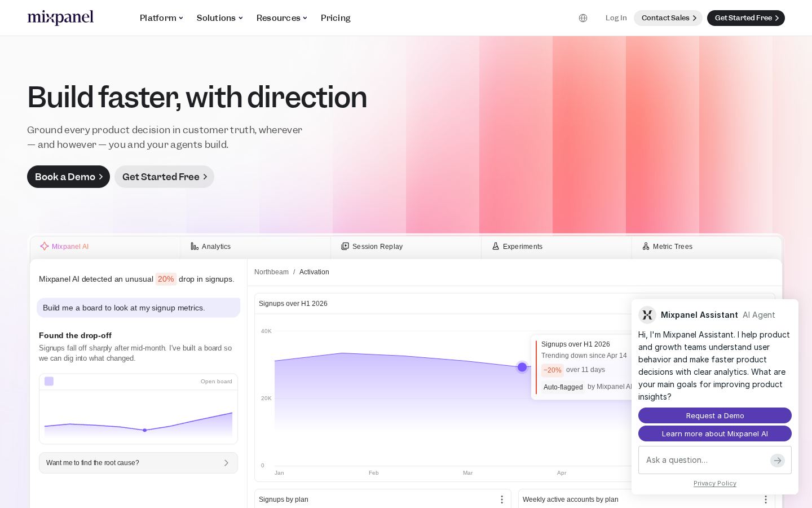This screenshot has width=812, height=508.
Task: Open the language globe selector
Action: click(583, 18)
